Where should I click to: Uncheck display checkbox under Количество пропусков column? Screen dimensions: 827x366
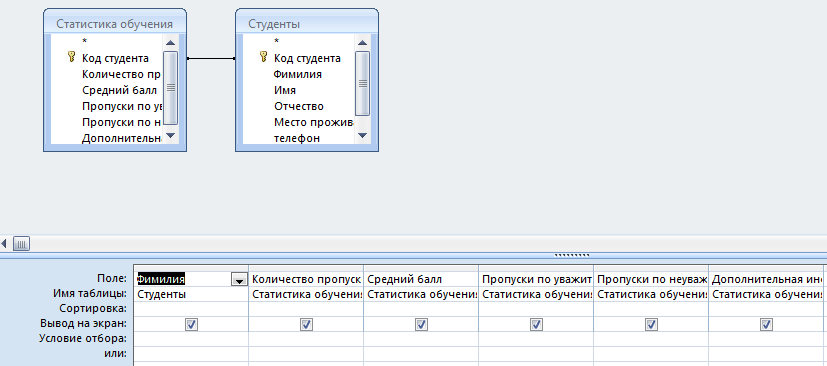(306, 324)
